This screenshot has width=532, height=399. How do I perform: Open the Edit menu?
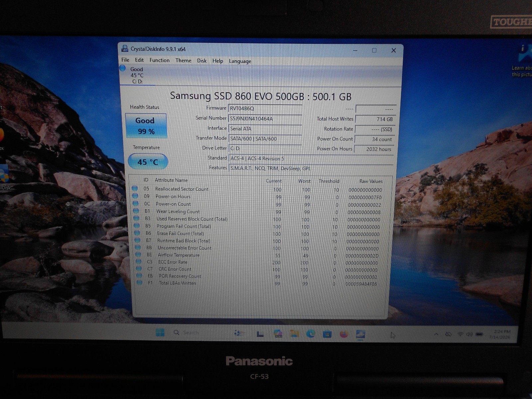139,60
